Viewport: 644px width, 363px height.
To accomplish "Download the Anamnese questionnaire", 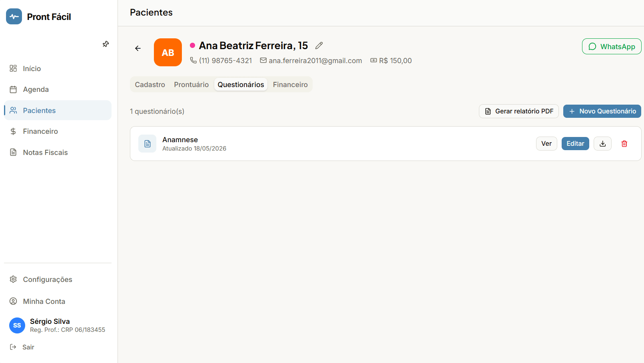I will tap(603, 144).
